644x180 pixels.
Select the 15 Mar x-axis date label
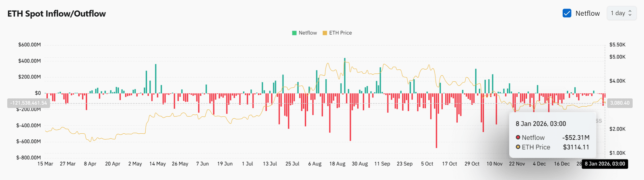pos(45,164)
